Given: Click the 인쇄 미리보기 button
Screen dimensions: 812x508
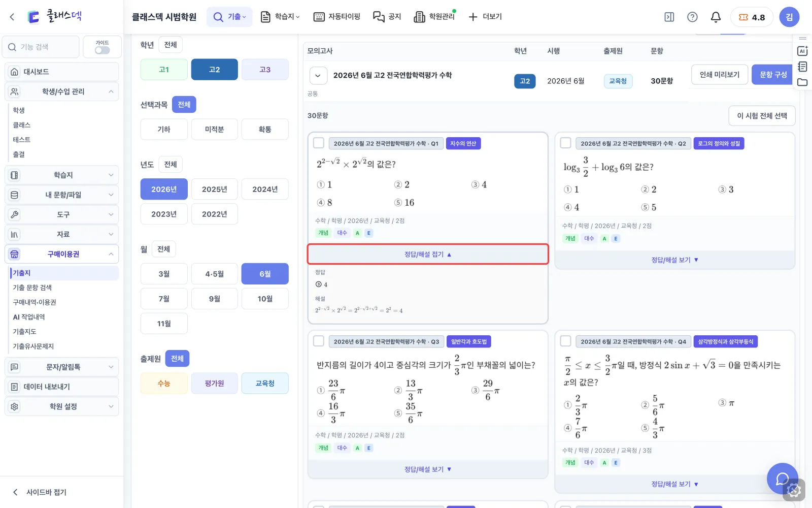Looking at the screenshot, I should (x=720, y=75).
